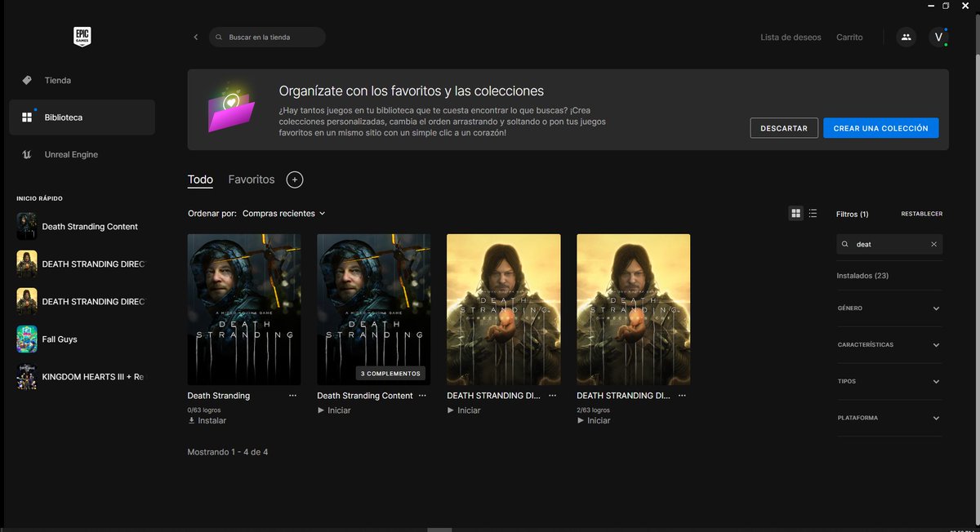The height and width of the screenshot is (532, 980).
Task: Open Death Stranding Content cover thumbnail
Action: pyautogui.click(x=373, y=309)
